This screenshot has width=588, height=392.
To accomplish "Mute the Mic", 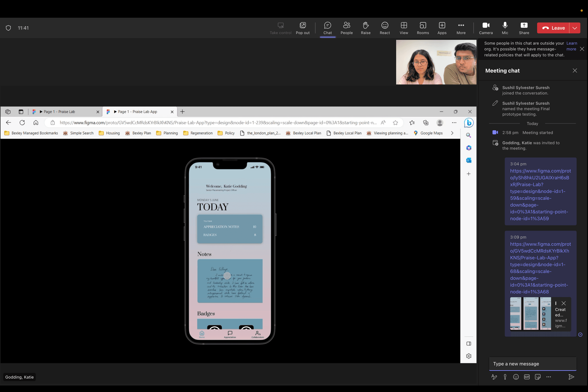I will 505,28.
